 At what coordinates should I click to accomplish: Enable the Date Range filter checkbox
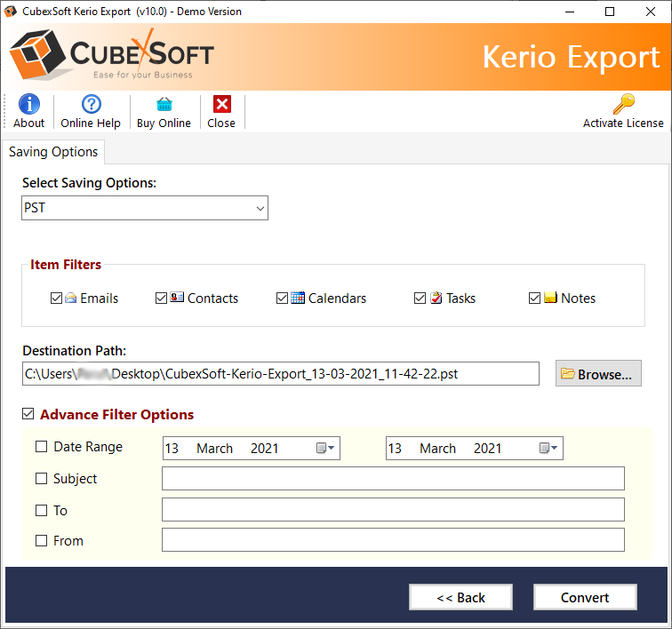point(41,447)
